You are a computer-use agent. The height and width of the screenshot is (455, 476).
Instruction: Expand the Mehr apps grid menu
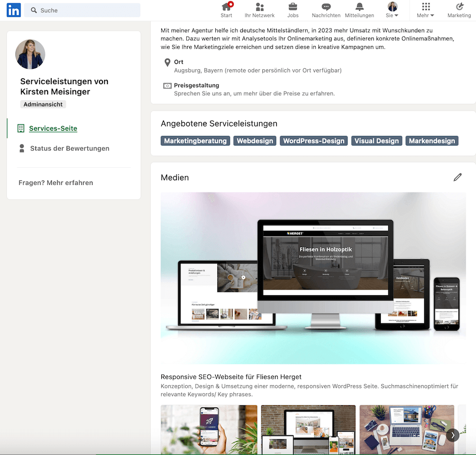pyautogui.click(x=426, y=11)
